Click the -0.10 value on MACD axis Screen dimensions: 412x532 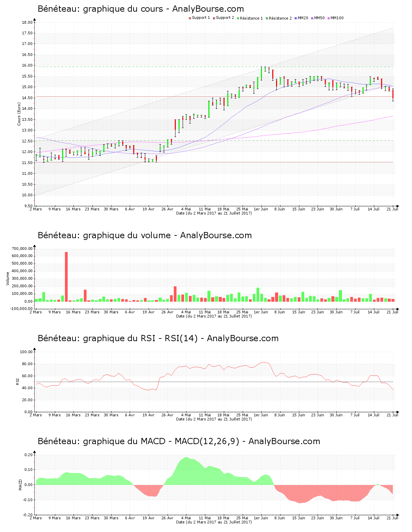pyautogui.click(x=28, y=500)
